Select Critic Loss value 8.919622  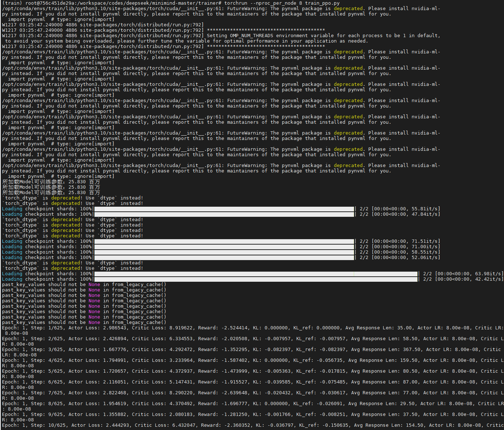(x=181, y=328)
